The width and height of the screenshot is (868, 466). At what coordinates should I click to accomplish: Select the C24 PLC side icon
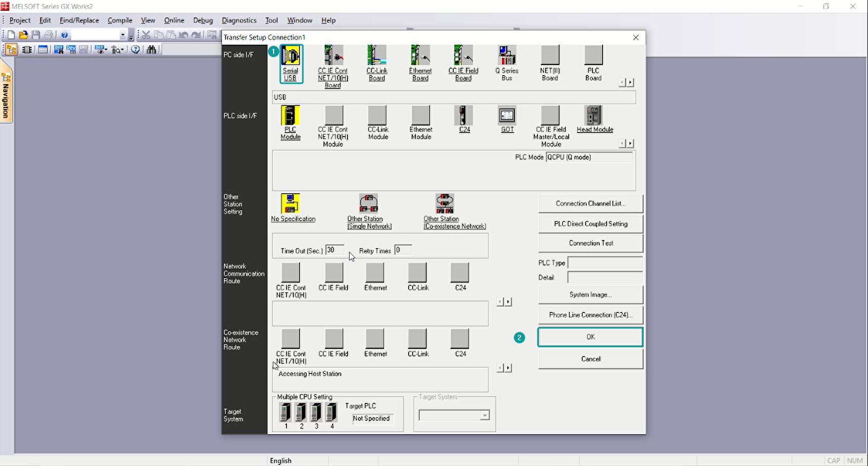pos(464,116)
